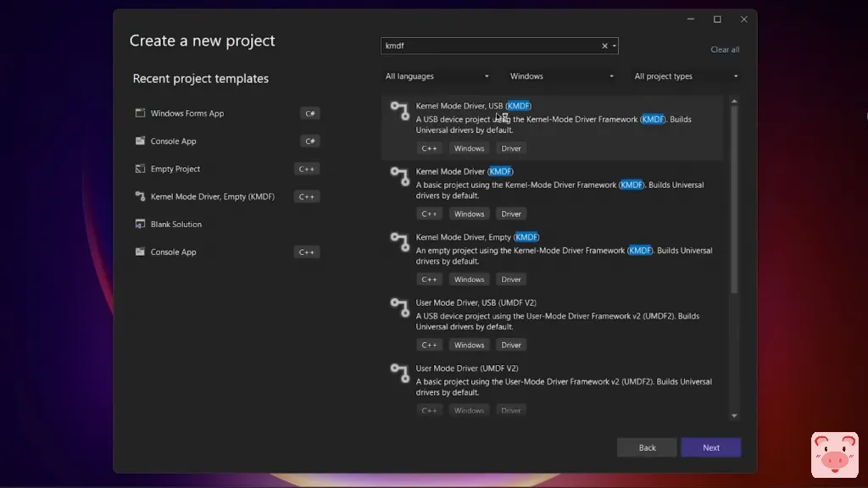Click the User Mode Driver (UMDF V2) icon
The image size is (868, 488).
399,373
